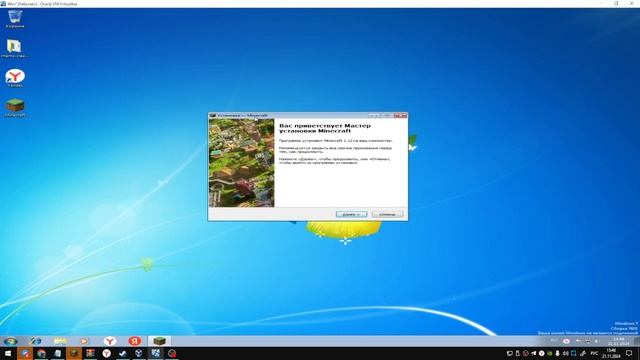Image resolution: width=640 pixels, height=360 pixels.
Task: Click the Windows 7 guest taskbar clock
Action: 618,341
